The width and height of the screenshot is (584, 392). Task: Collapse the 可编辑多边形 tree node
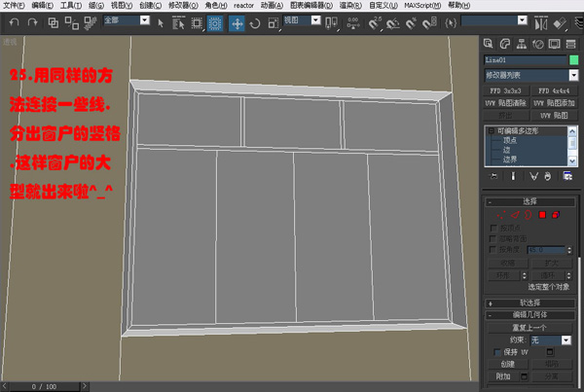pos(491,130)
